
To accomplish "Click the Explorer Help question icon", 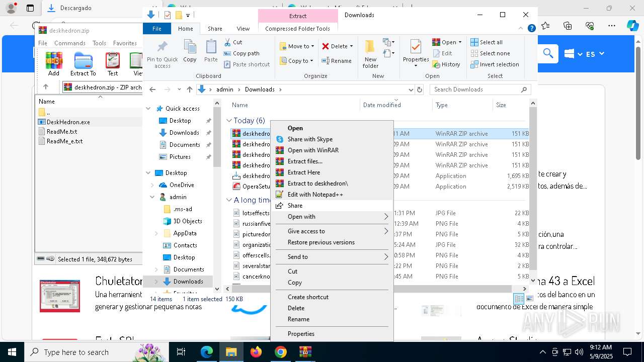I will 531,29.
